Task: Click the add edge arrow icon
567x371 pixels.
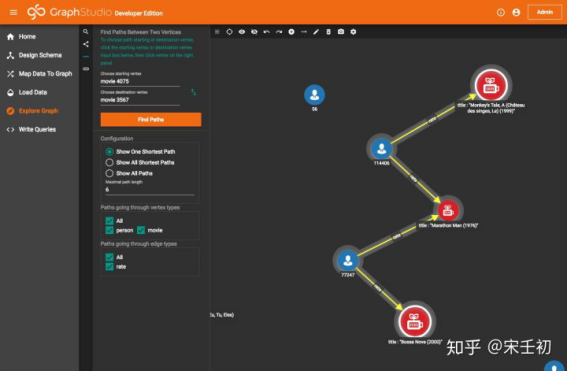Action: point(304,32)
